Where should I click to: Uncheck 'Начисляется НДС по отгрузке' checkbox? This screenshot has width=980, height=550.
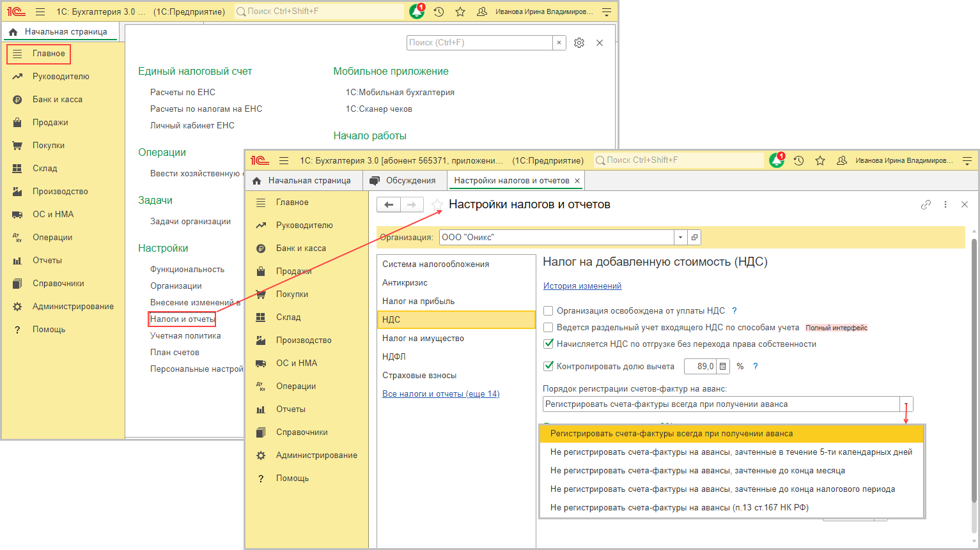tap(548, 344)
